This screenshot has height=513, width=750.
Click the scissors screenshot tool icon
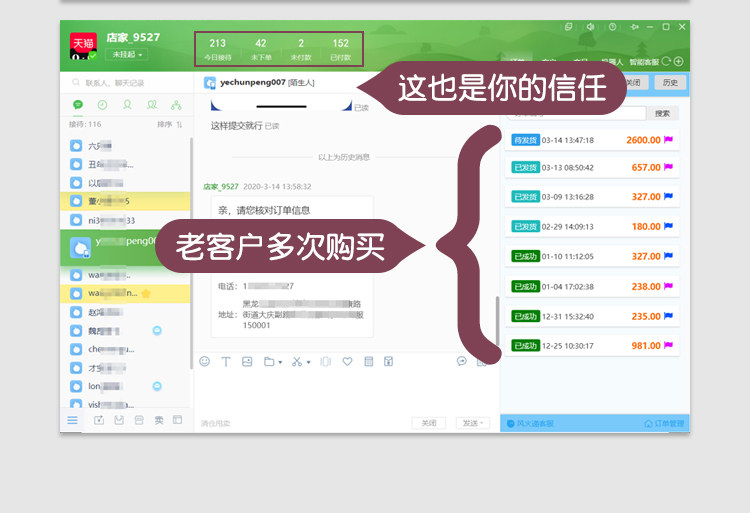click(x=297, y=361)
